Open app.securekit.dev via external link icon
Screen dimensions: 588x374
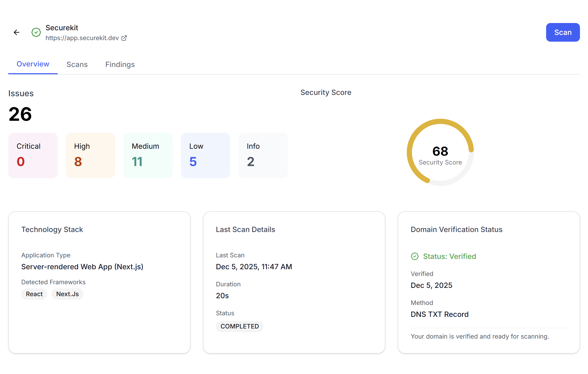coord(124,38)
